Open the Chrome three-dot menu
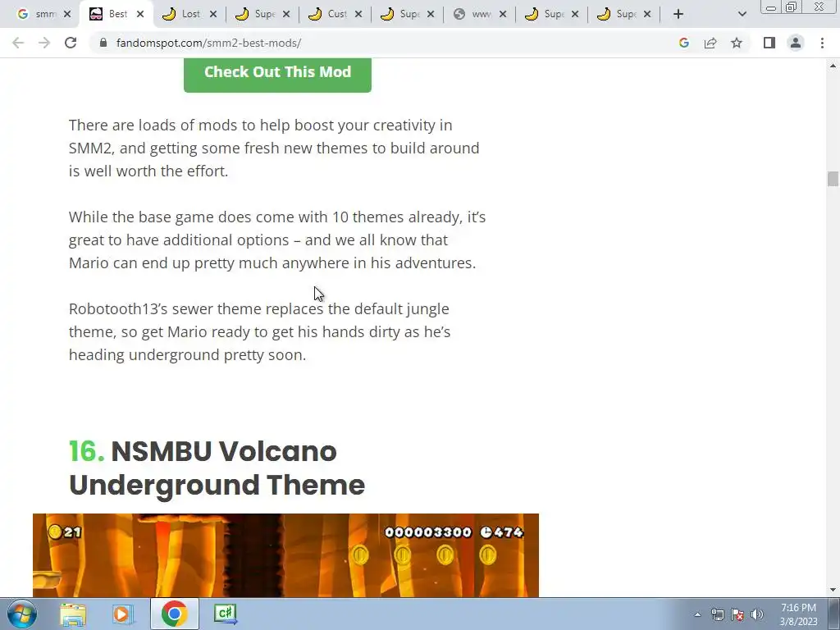The width and height of the screenshot is (840, 630). (x=822, y=43)
